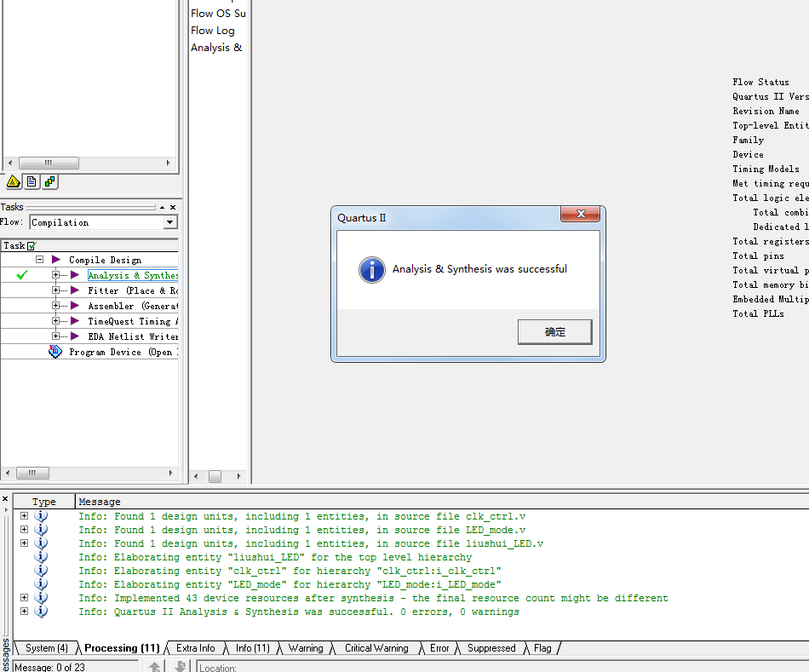
Task: Expand the Analysis & Synthesis successful message
Action: point(24,611)
